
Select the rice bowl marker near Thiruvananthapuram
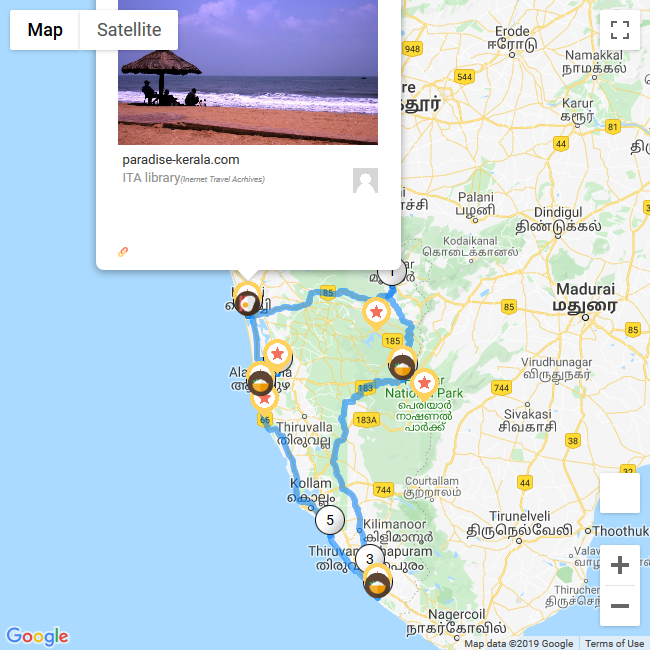click(377, 584)
